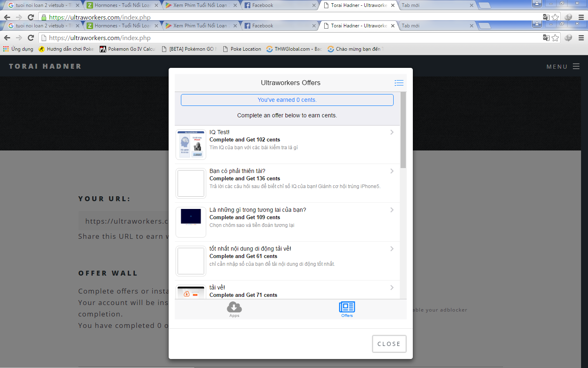Open the MENU hamburger icon on the page

576,66
